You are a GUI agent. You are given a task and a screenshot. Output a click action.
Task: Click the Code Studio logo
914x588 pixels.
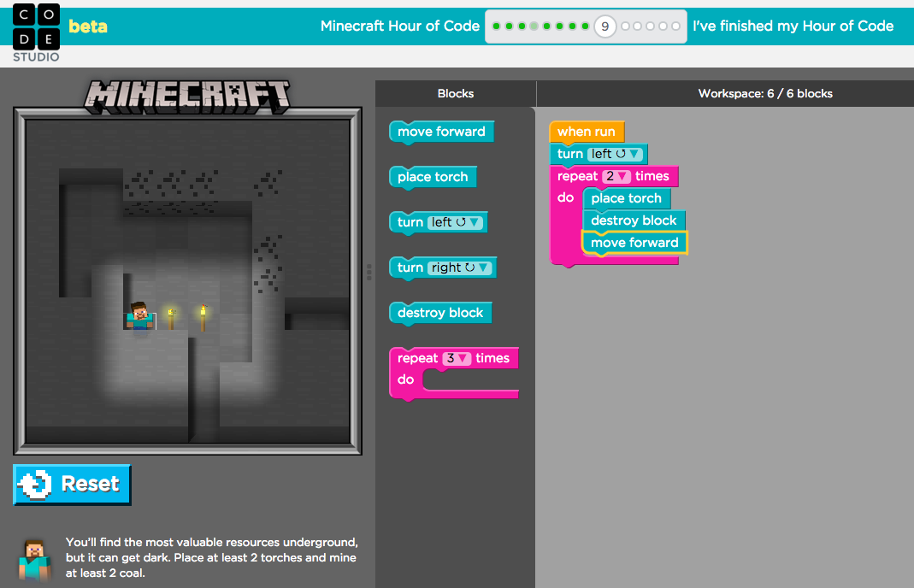click(36, 33)
